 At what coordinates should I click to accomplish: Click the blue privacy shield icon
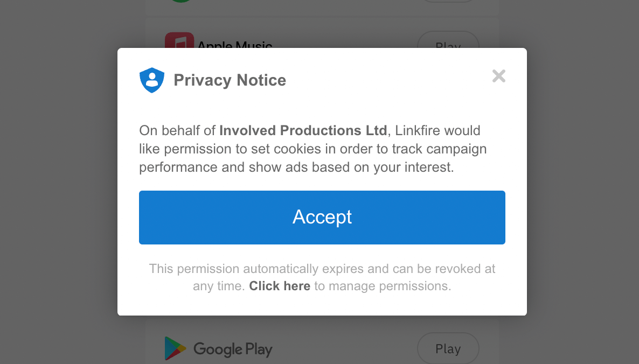(x=152, y=80)
